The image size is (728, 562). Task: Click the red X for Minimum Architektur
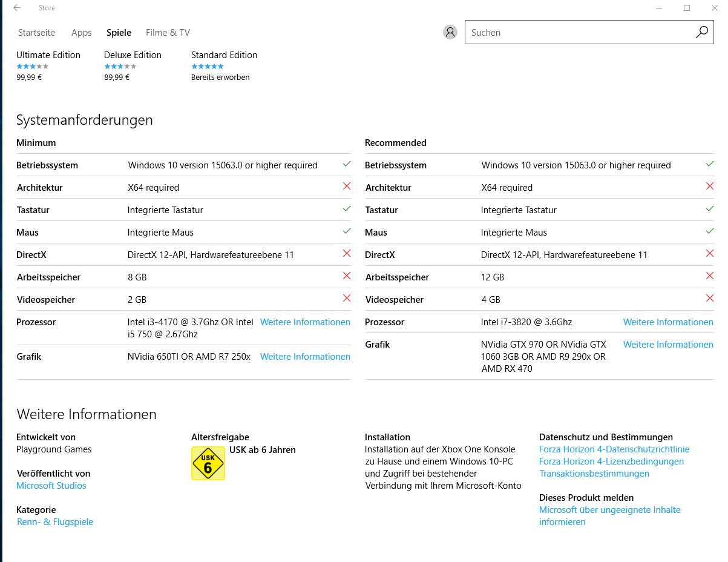[x=347, y=187]
